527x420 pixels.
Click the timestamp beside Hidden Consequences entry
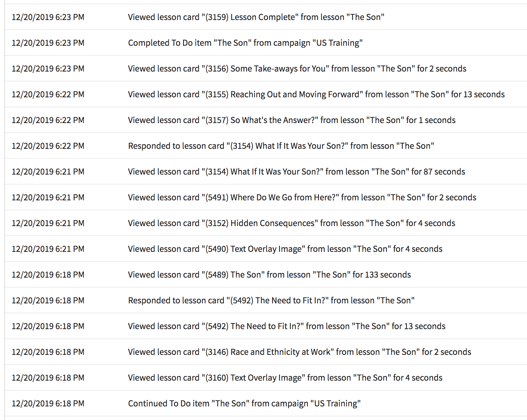coord(48,223)
